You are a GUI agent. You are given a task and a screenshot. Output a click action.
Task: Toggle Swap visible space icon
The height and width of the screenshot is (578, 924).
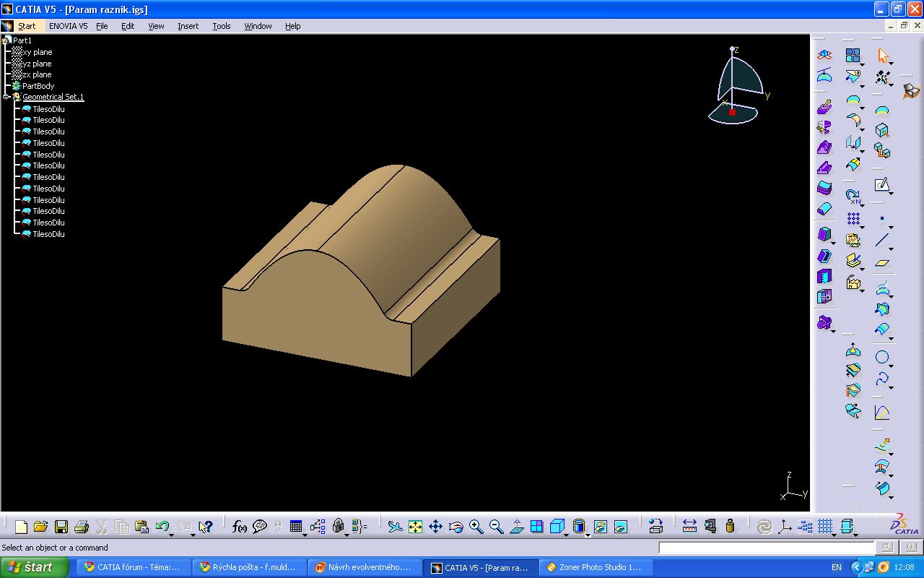click(x=620, y=527)
